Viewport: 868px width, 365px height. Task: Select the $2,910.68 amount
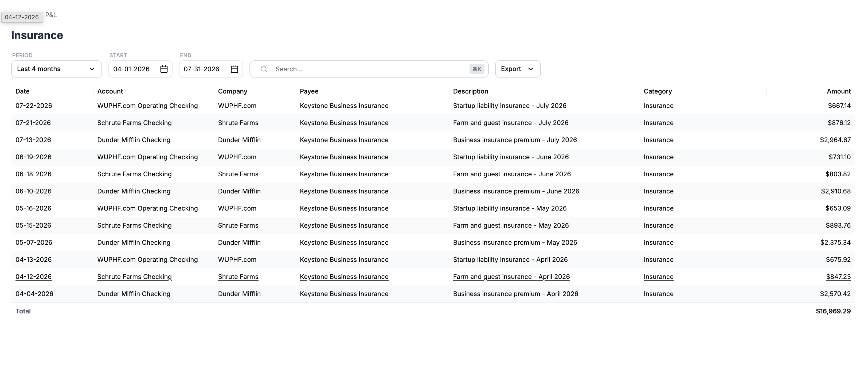836,191
